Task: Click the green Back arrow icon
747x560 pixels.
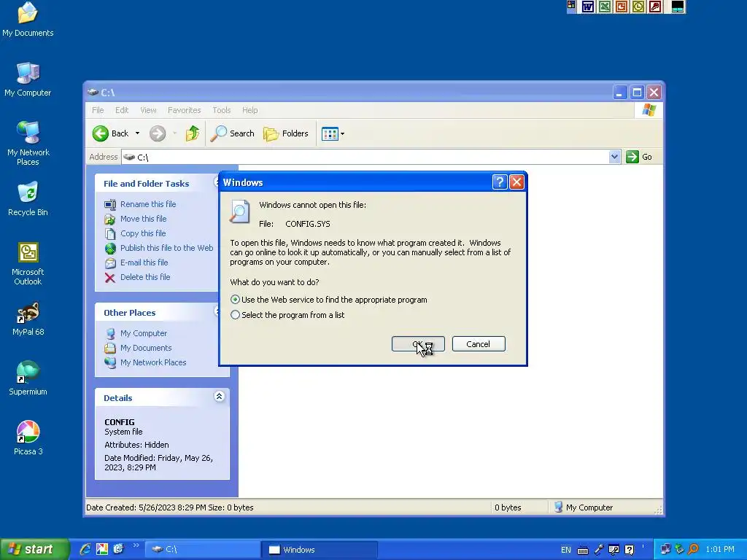Action: point(101,133)
